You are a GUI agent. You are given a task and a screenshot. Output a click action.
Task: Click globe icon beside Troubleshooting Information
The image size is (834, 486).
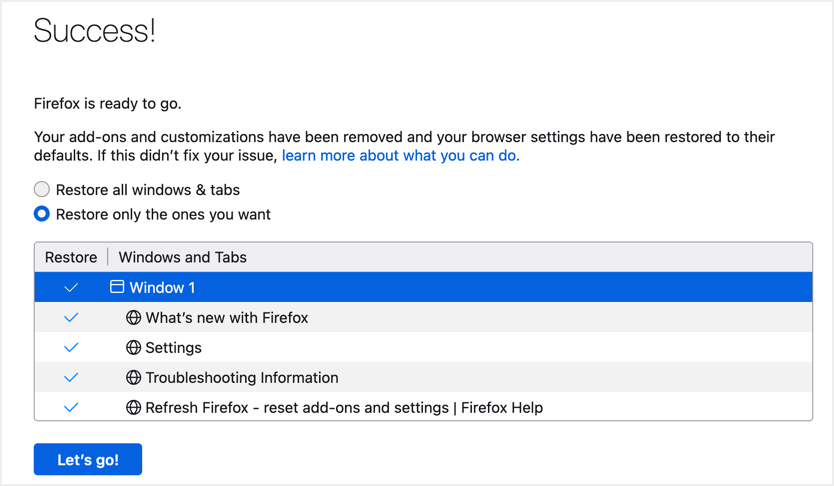[x=133, y=378]
